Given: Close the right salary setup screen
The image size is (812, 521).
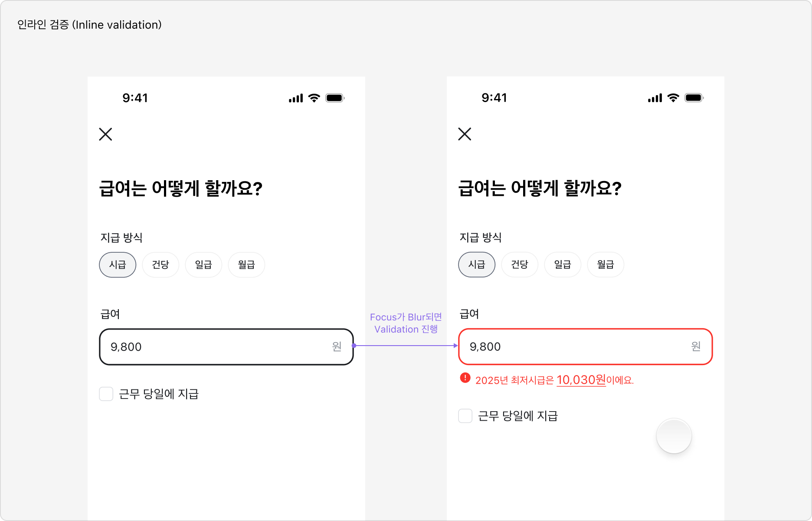Looking at the screenshot, I should [x=464, y=135].
